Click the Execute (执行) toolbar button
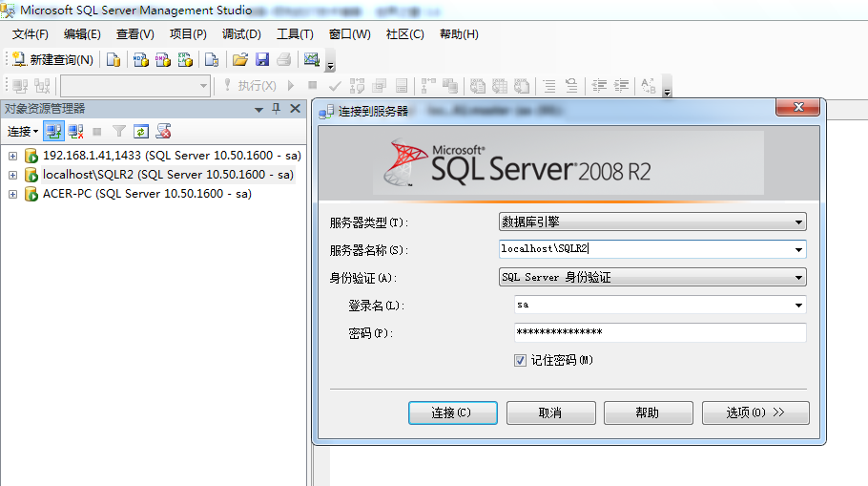Viewport: 868px width, 486px height. point(250,86)
